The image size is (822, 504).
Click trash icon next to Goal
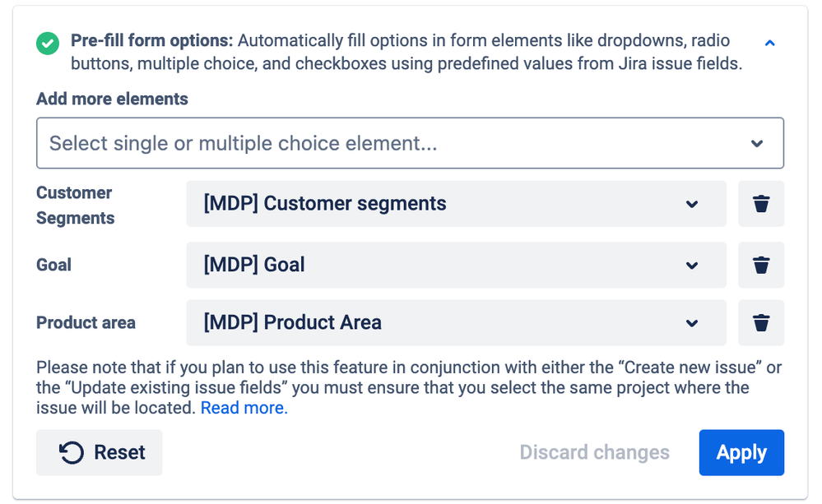click(761, 265)
